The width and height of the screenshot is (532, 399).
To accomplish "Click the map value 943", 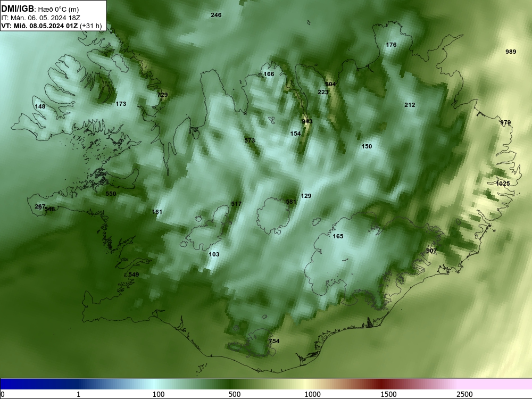I will pos(307,121).
